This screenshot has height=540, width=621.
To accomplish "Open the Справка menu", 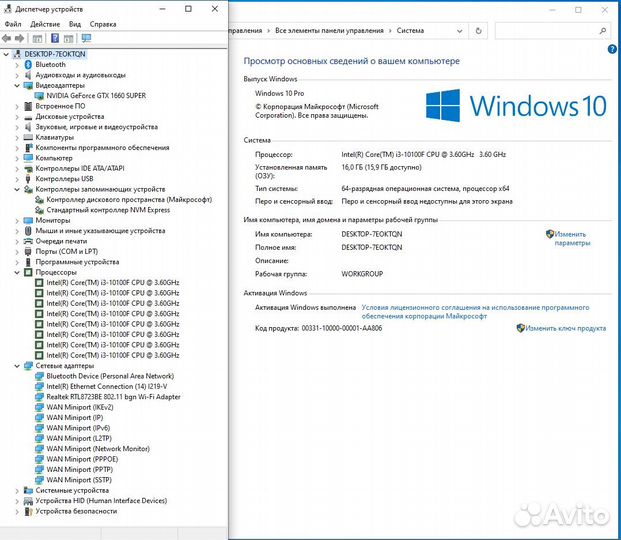I will 103,24.
